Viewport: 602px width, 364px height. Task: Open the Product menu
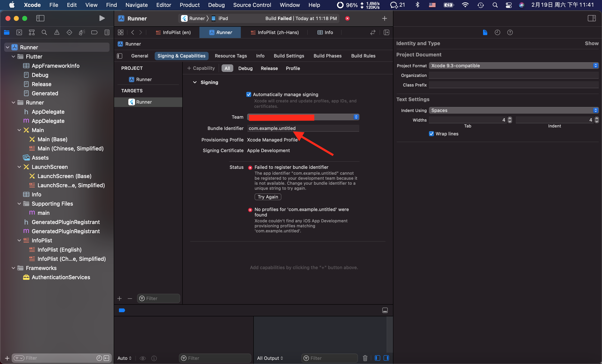pyautogui.click(x=190, y=5)
